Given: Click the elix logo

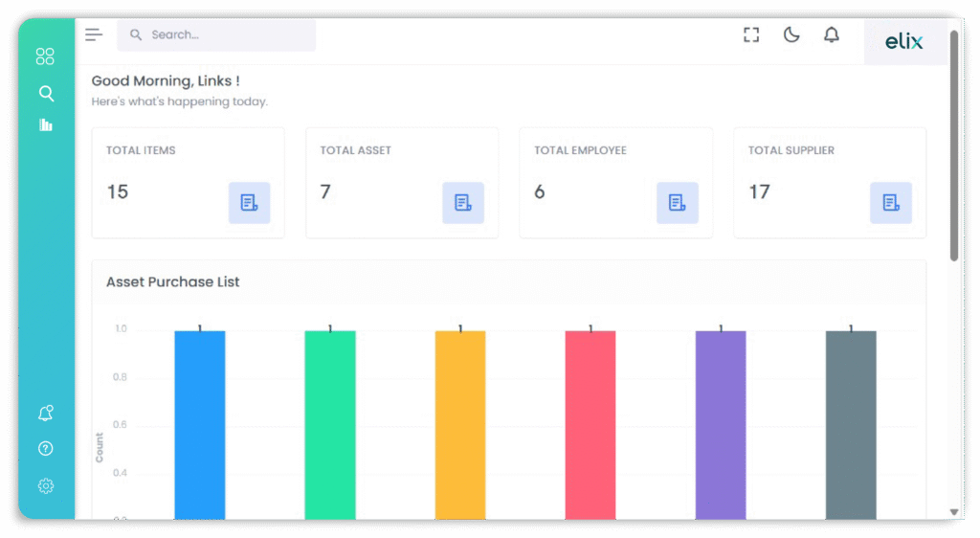Looking at the screenshot, I should (x=904, y=41).
